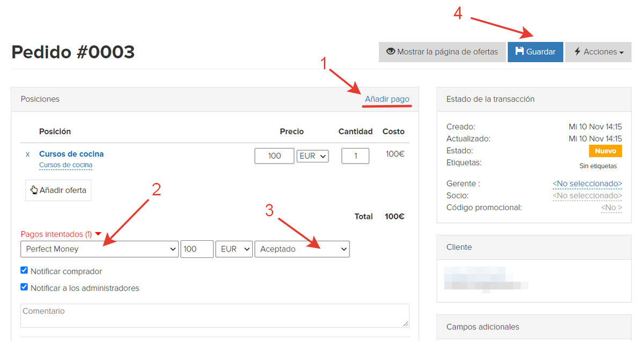Click into the Comentario text area
The image size is (644, 341).
[x=215, y=315]
